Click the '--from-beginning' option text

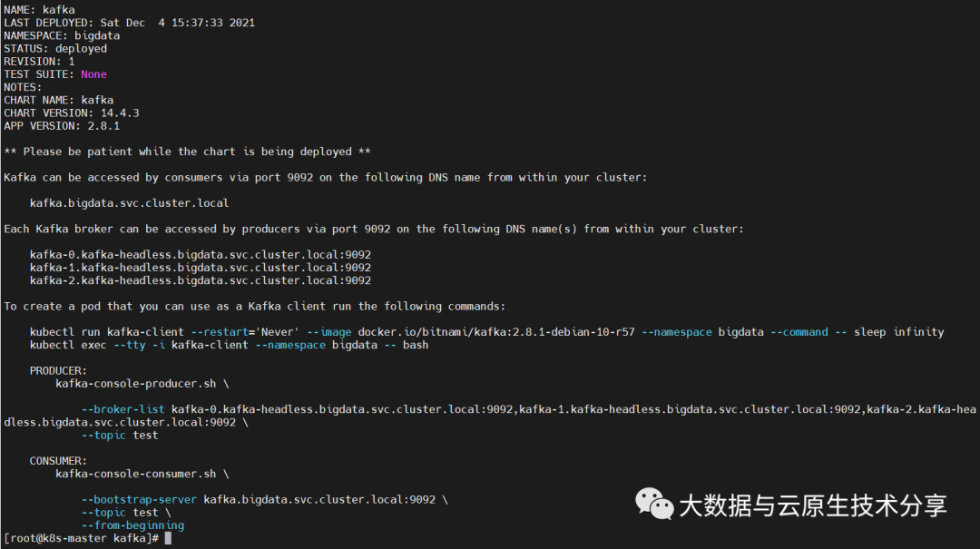coord(132,525)
